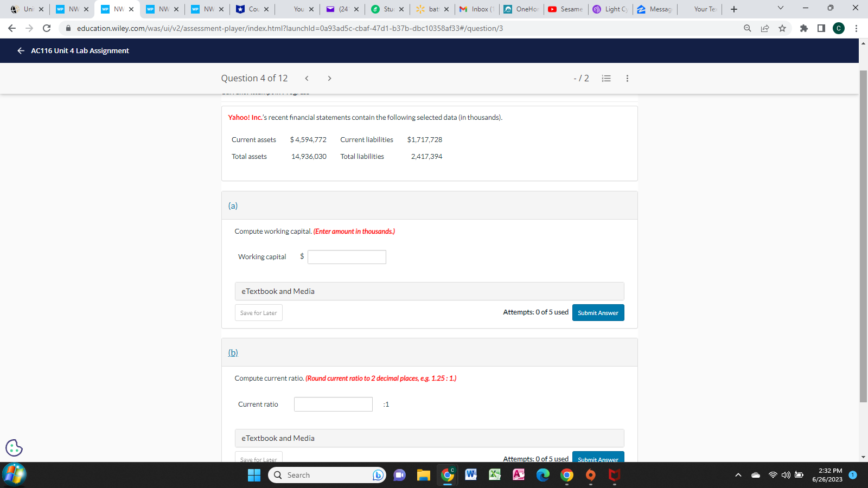Open the three-dot overflow menu in assessment player
Screen dimensions: 868x488
click(x=627, y=79)
